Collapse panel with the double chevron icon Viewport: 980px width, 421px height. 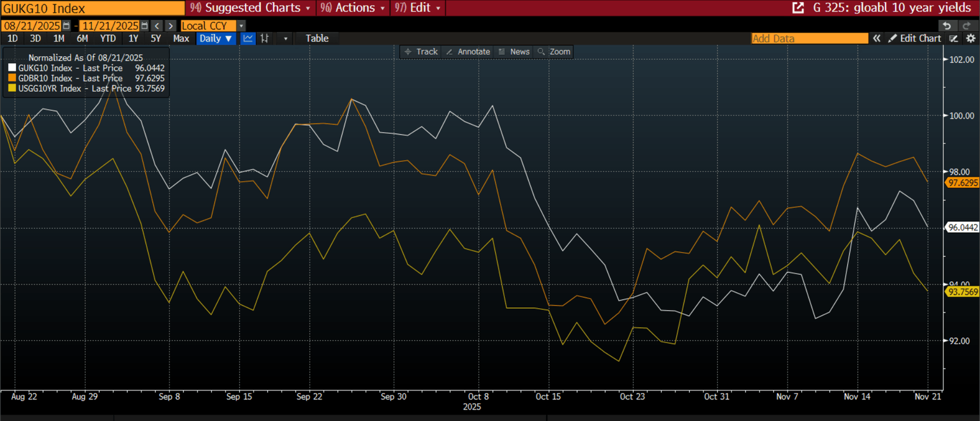tap(877, 38)
